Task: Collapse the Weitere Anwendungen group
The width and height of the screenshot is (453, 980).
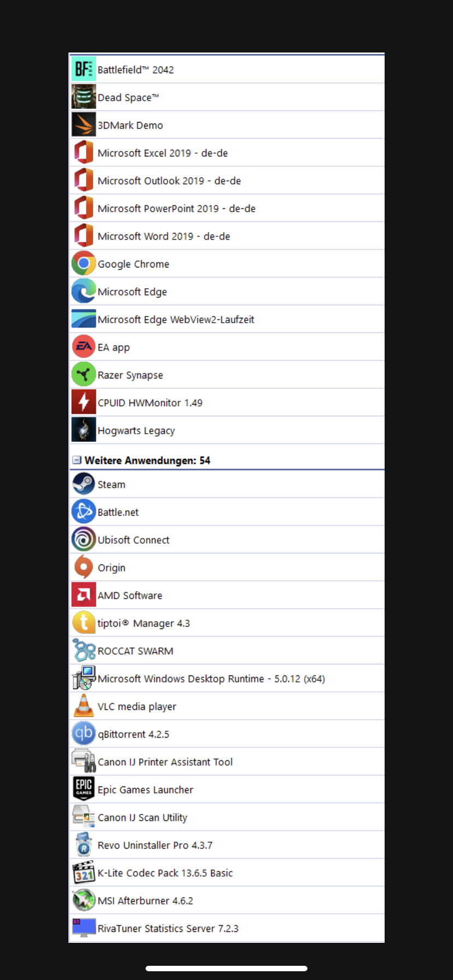Action: click(x=77, y=460)
